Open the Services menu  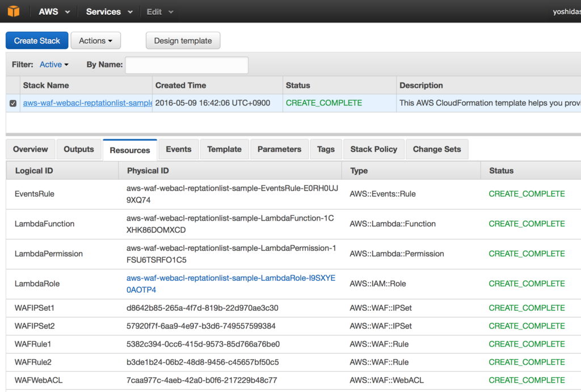(x=109, y=12)
